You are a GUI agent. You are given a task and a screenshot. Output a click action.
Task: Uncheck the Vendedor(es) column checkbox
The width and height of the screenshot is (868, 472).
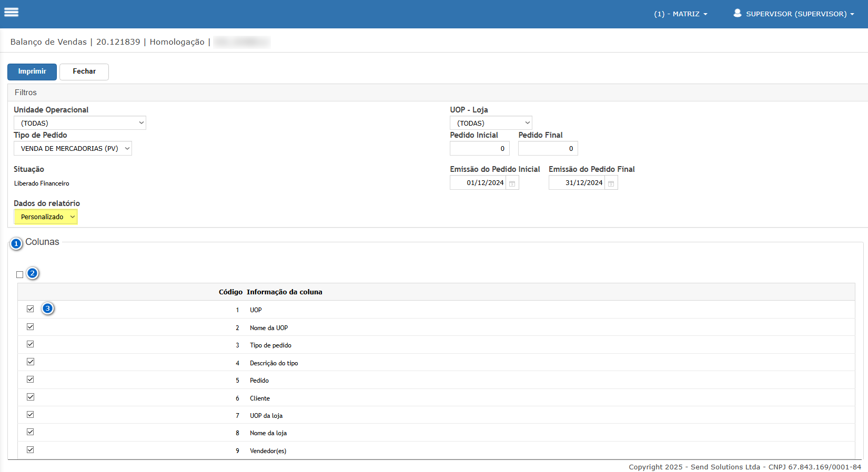pyautogui.click(x=31, y=450)
